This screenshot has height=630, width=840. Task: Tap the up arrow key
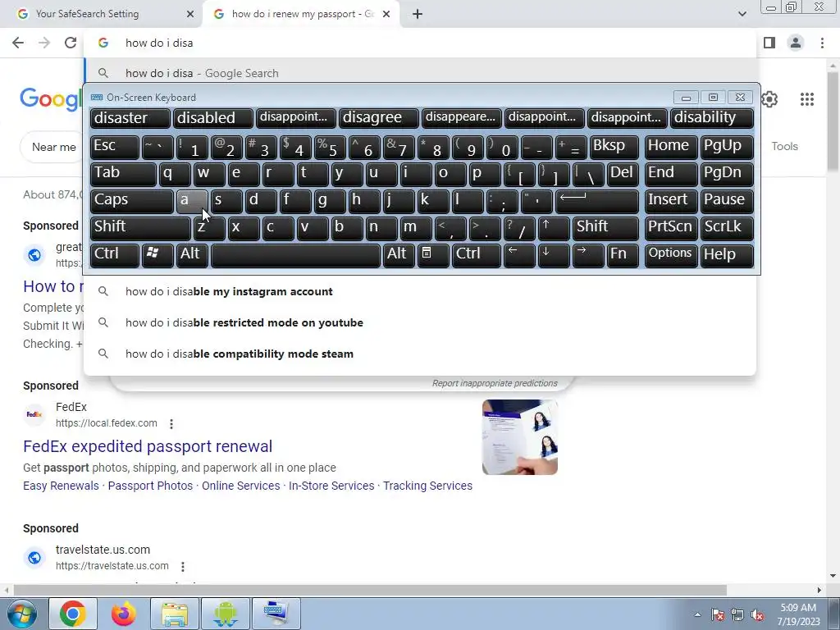(554, 228)
